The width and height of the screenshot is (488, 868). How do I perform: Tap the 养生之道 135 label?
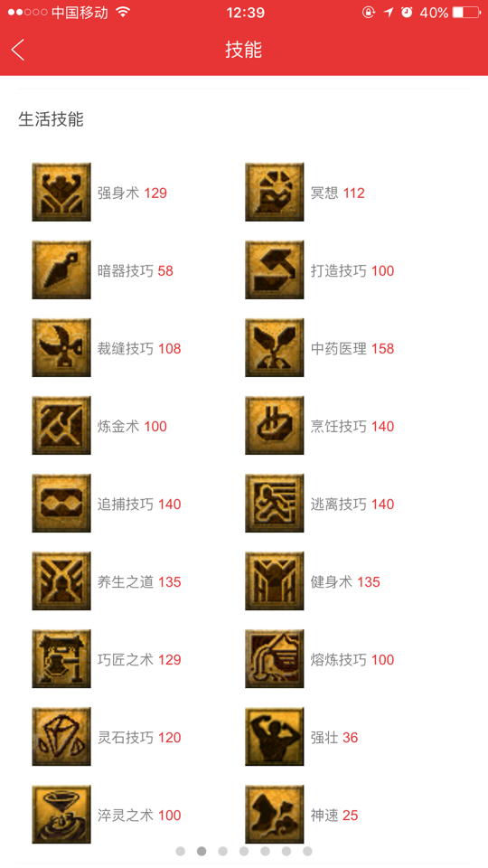139,581
